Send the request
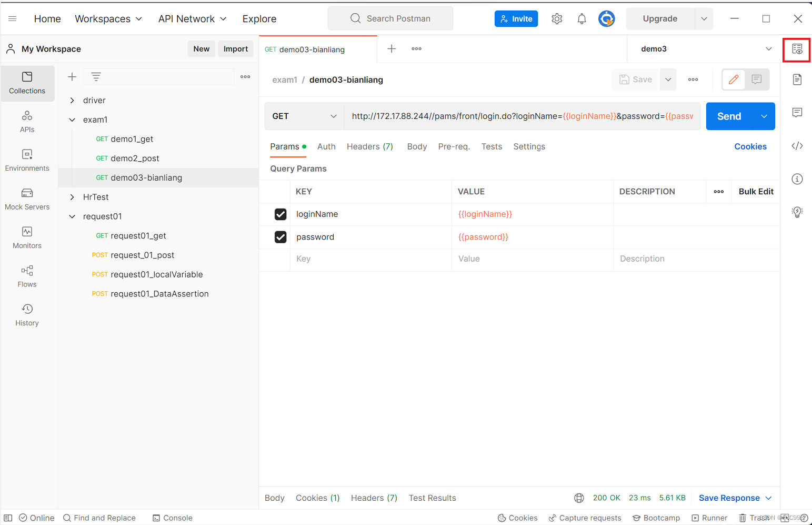The image size is (812, 525). pyautogui.click(x=729, y=116)
